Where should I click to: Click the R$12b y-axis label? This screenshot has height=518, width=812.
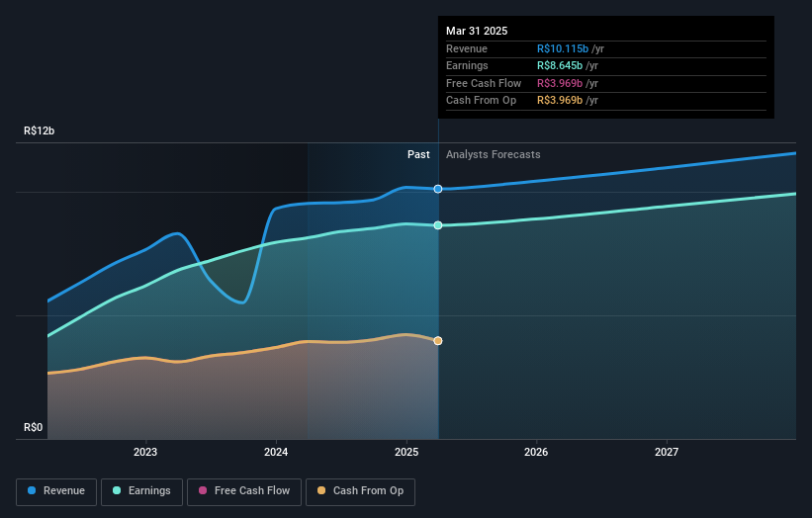coord(39,130)
